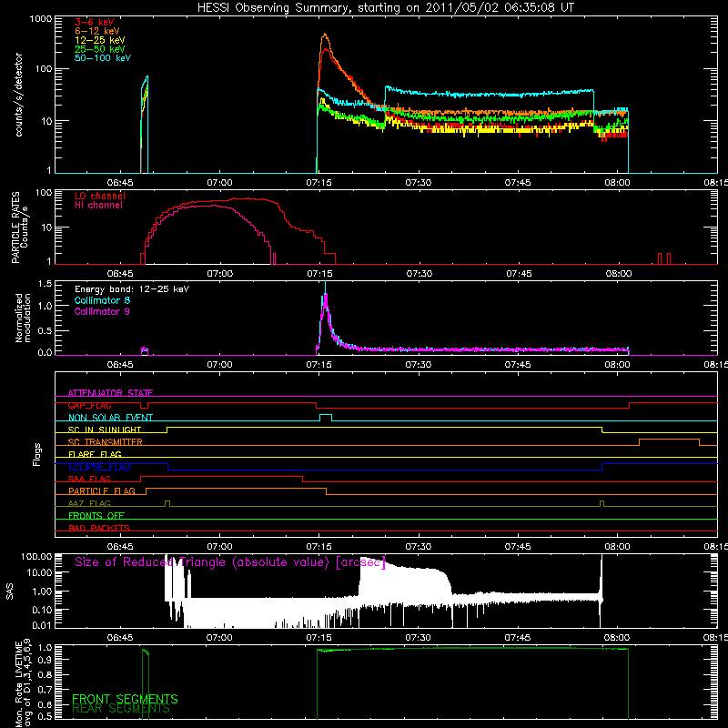Click the FRONTS_OFF flag label
The image size is (728, 728).
click(96, 515)
